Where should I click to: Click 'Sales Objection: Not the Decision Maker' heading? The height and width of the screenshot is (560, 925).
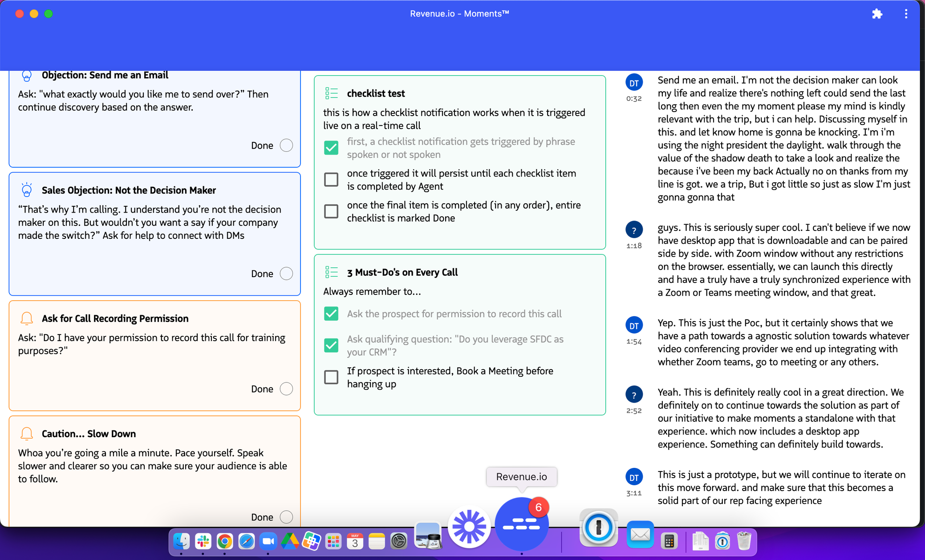click(129, 190)
